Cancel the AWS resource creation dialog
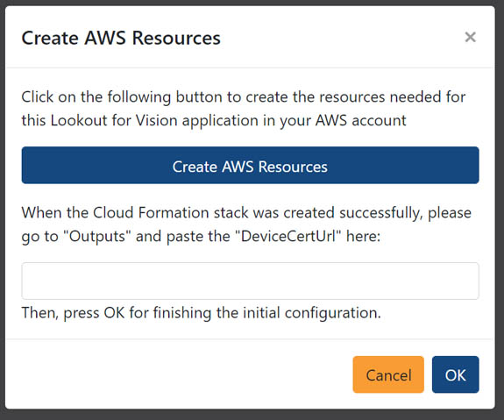 (x=388, y=374)
